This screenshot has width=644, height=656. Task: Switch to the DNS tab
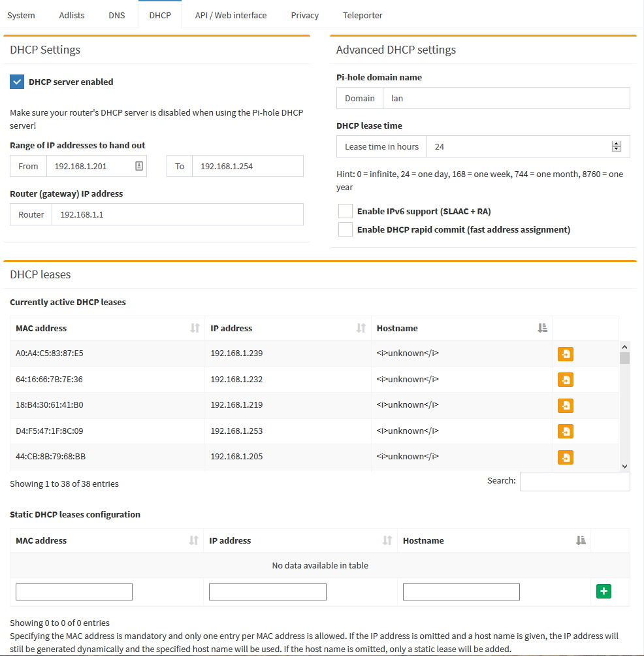coord(116,15)
